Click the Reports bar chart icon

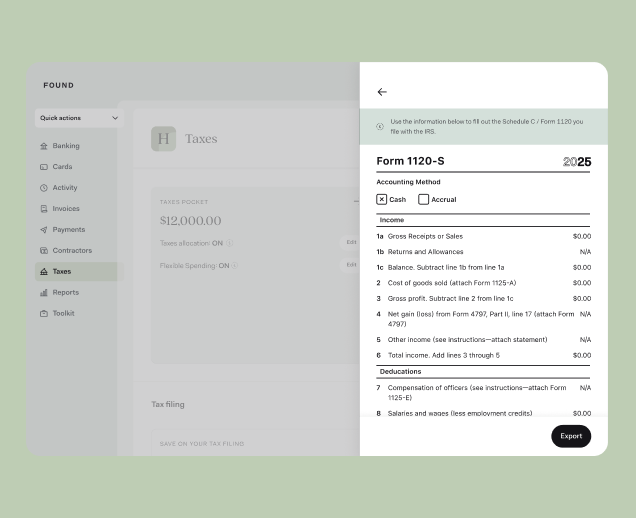(44, 292)
